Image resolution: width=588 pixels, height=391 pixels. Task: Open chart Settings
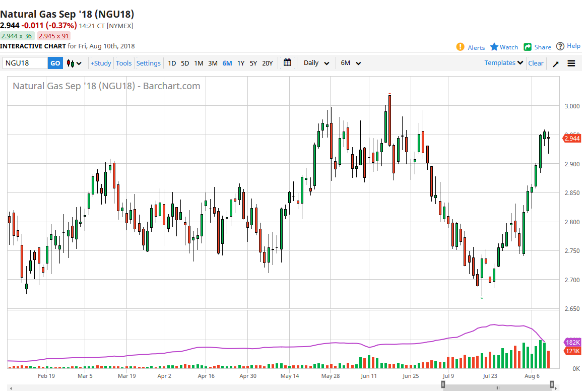pyautogui.click(x=149, y=63)
